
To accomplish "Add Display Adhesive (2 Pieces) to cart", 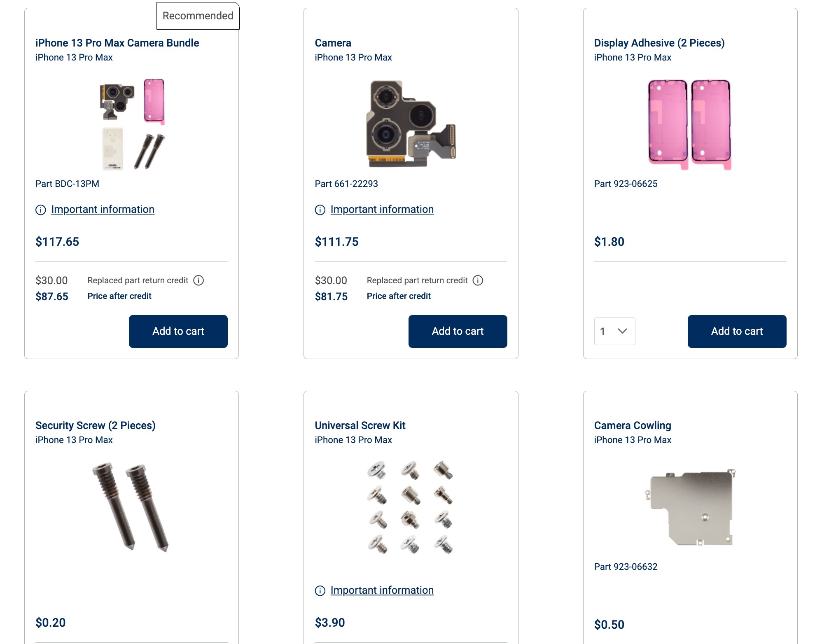I will 737,331.
